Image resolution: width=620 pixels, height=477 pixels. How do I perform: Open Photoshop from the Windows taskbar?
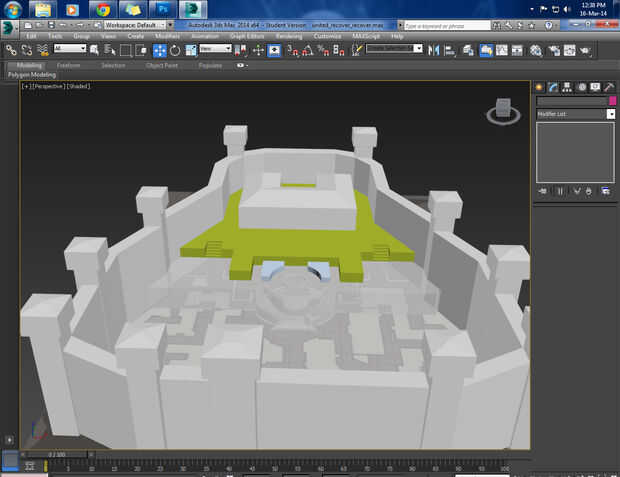pos(161,9)
